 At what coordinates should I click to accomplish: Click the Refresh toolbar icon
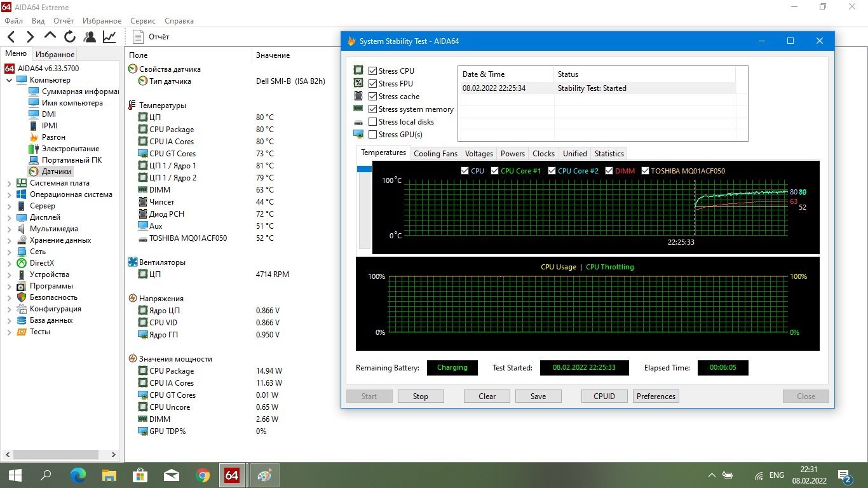pyautogui.click(x=70, y=37)
